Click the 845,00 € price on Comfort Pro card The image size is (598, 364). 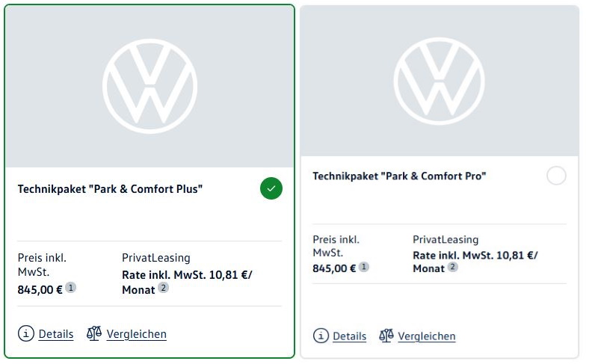[334, 268]
